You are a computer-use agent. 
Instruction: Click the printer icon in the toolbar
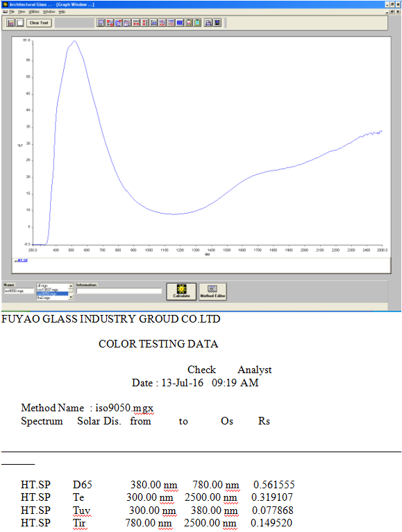coord(208,23)
